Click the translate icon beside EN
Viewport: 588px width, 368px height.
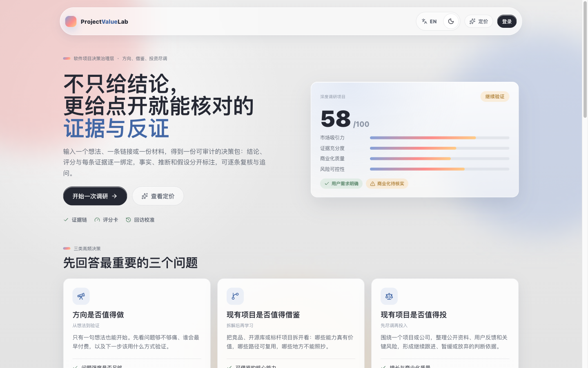tap(424, 21)
